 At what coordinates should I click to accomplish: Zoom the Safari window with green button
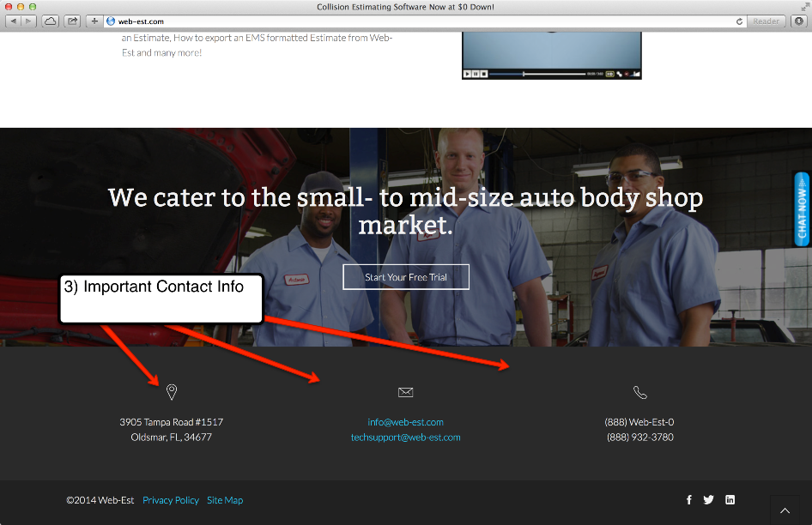click(x=33, y=7)
